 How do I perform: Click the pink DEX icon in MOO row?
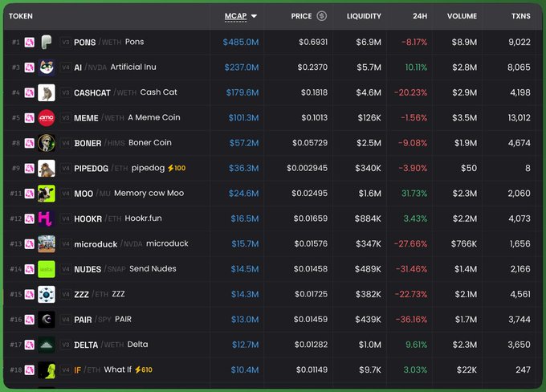29,194
